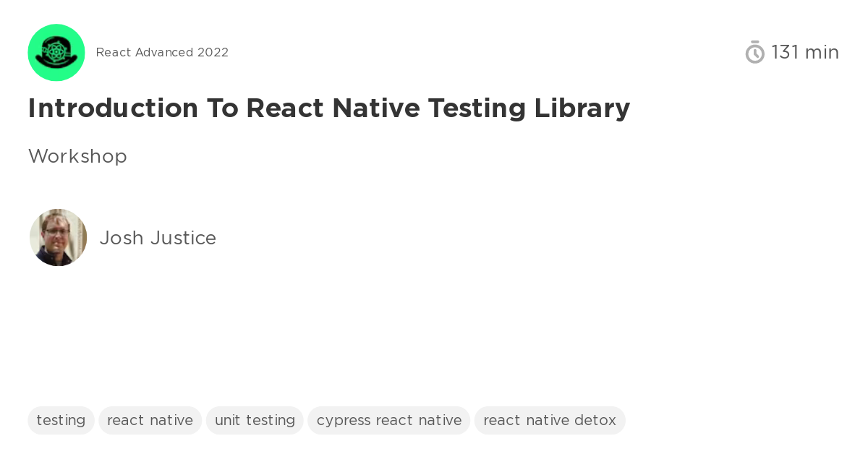868x454 pixels.
Task: Select the "testing" tag
Action: point(61,421)
